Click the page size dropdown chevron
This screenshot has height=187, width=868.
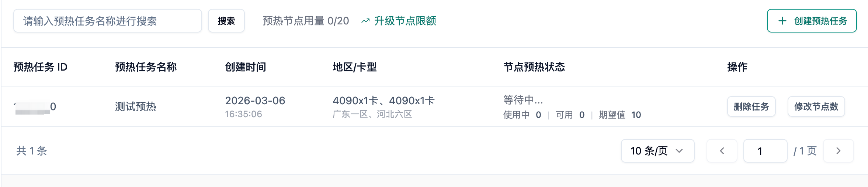[x=679, y=151]
